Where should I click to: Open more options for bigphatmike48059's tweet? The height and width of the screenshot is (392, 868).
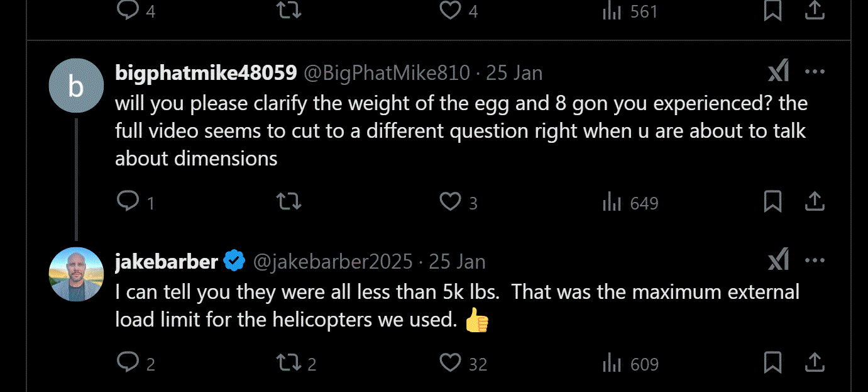click(x=815, y=72)
